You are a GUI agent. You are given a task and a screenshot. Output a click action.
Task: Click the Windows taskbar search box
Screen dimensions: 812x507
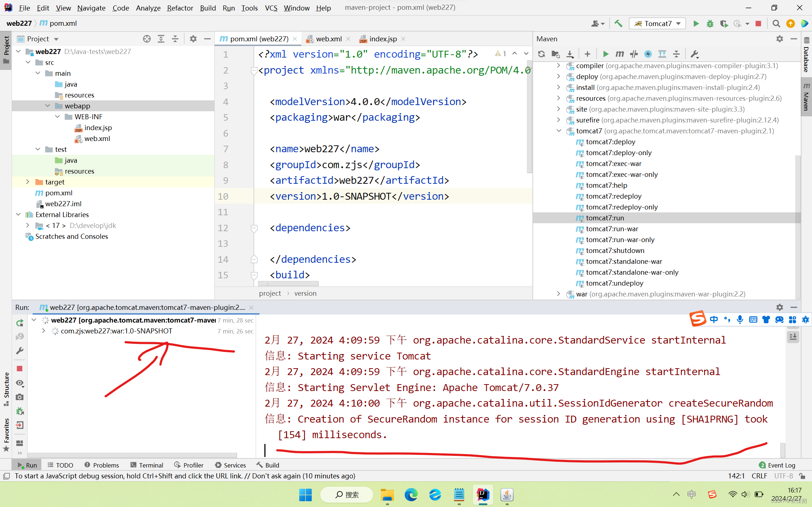(346, 495)
